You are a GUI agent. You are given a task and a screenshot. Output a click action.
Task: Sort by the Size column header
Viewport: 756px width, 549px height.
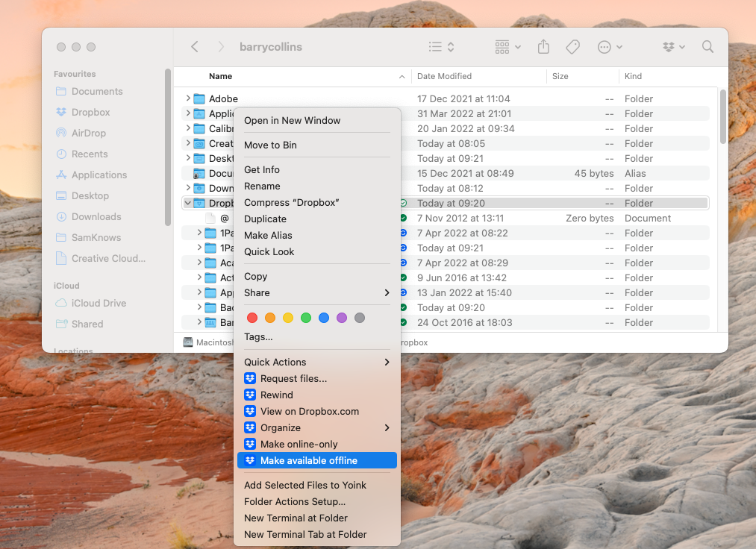click(x=560, y=76)
